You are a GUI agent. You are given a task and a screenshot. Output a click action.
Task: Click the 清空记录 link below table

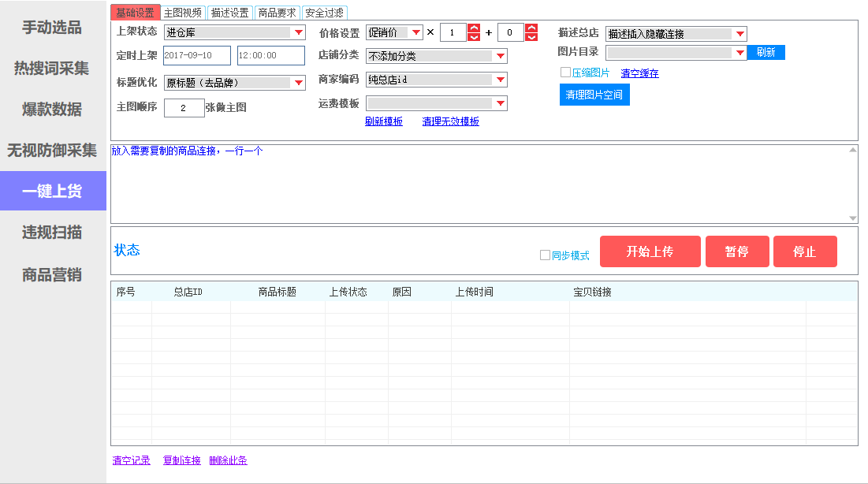[x=131, y=460]
